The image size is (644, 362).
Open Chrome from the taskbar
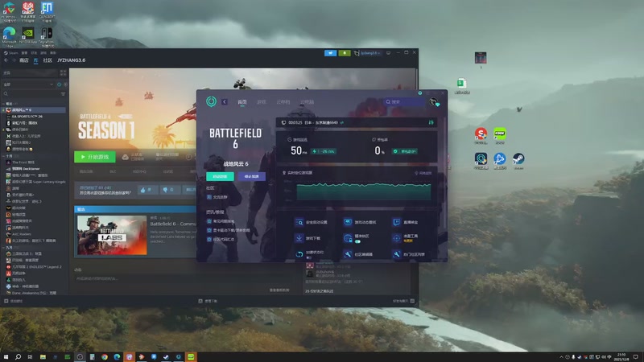tap(105, 357)
